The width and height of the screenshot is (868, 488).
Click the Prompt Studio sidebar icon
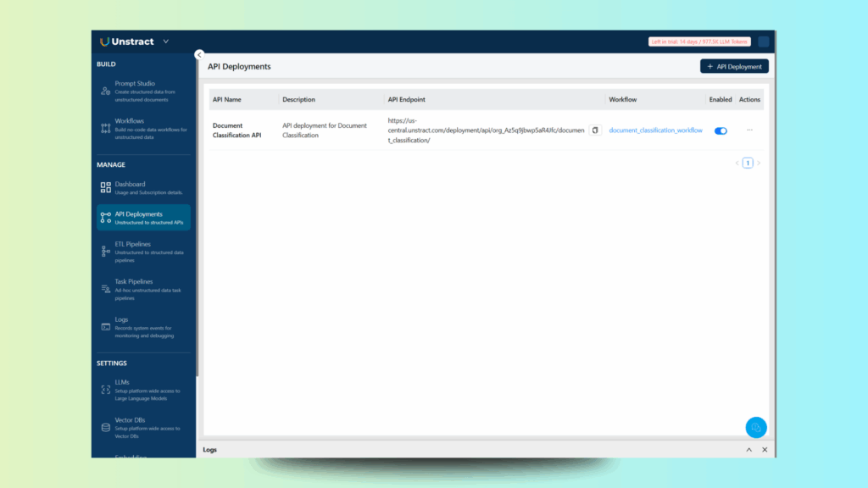pos(106,91)
